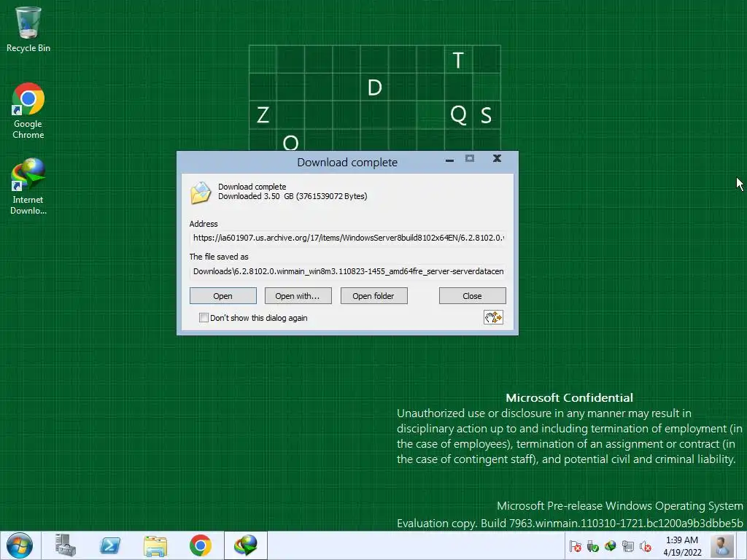Click the 'The file saved as' path field

point(348,271)
